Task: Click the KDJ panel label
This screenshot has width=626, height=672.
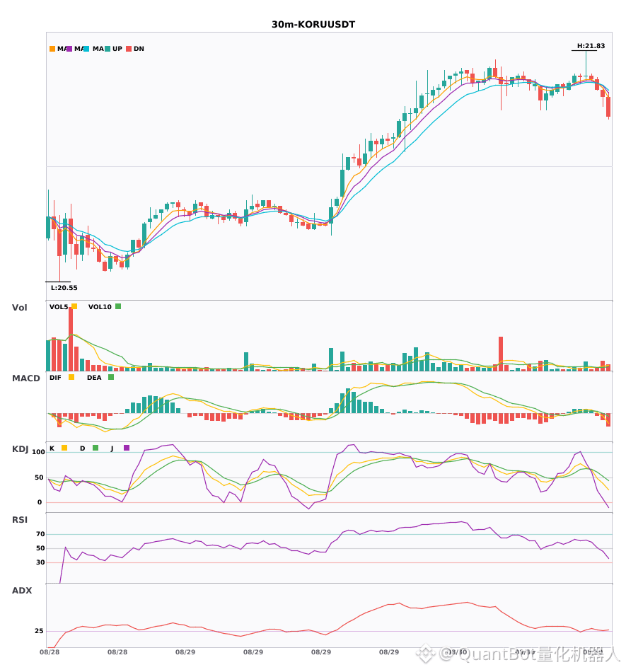Action: (20, 449)
